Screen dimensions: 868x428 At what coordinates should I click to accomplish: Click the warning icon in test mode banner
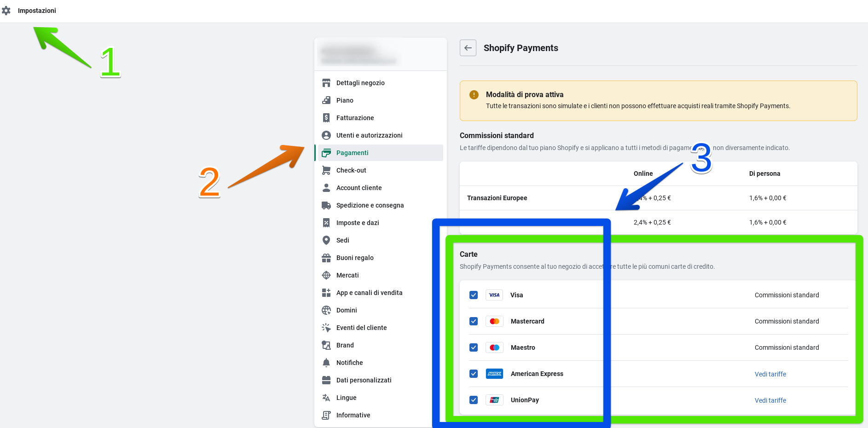pyautogui.click(x=474, y=95)
